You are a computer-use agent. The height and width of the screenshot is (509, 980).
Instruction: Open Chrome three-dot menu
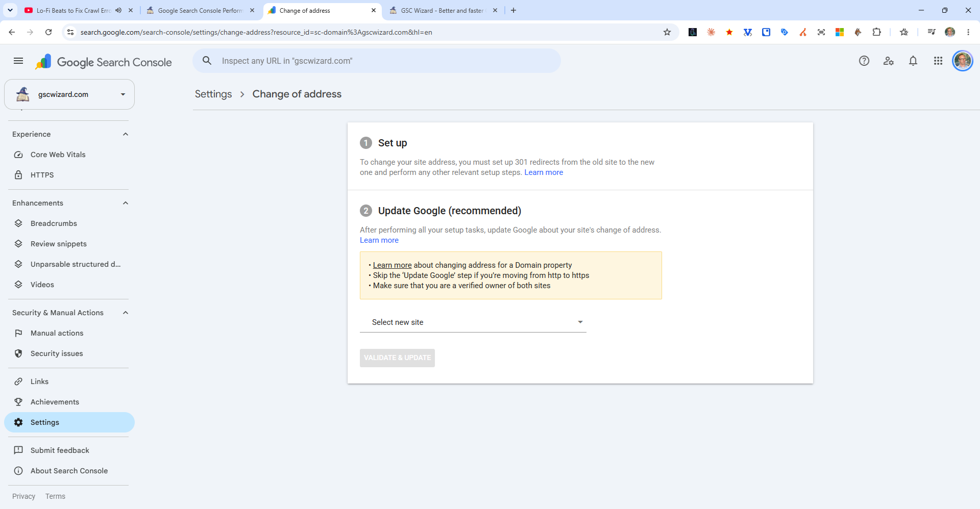pos(968,32)
